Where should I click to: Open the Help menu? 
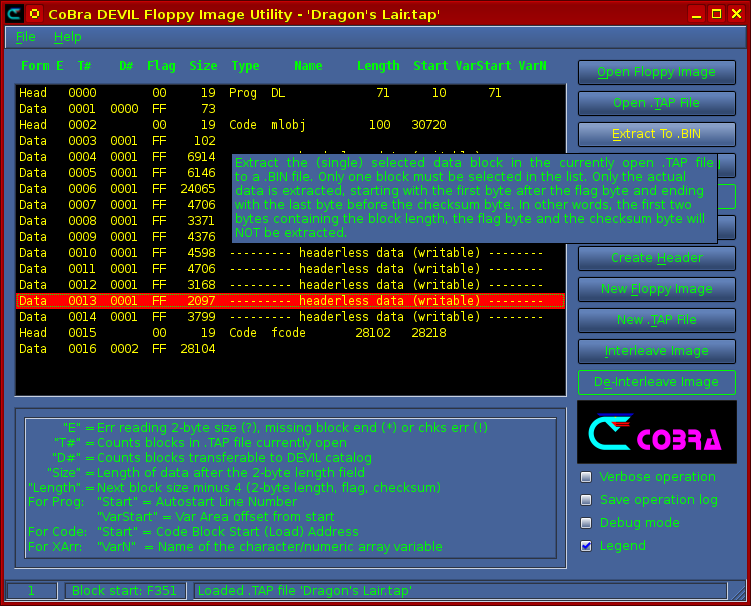tap(68, 37)
